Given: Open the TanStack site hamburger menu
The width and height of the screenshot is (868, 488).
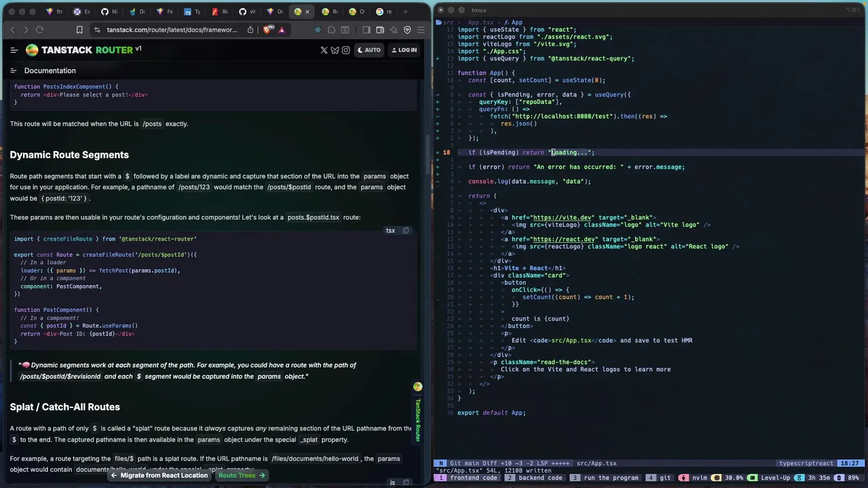Looking at the screenshot, I should (14, 50).
